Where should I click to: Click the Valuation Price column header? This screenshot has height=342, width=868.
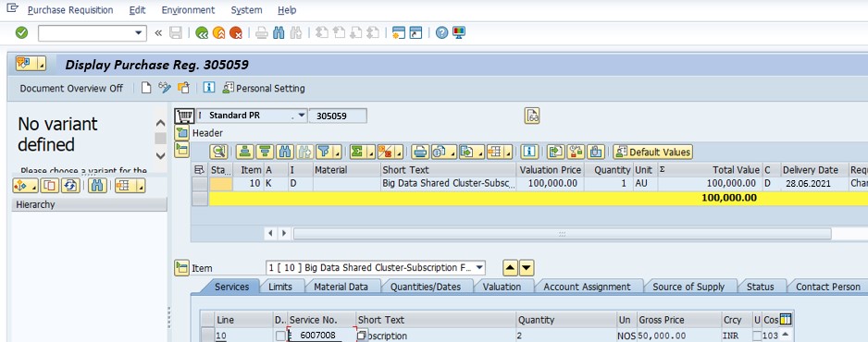[551, 170]
